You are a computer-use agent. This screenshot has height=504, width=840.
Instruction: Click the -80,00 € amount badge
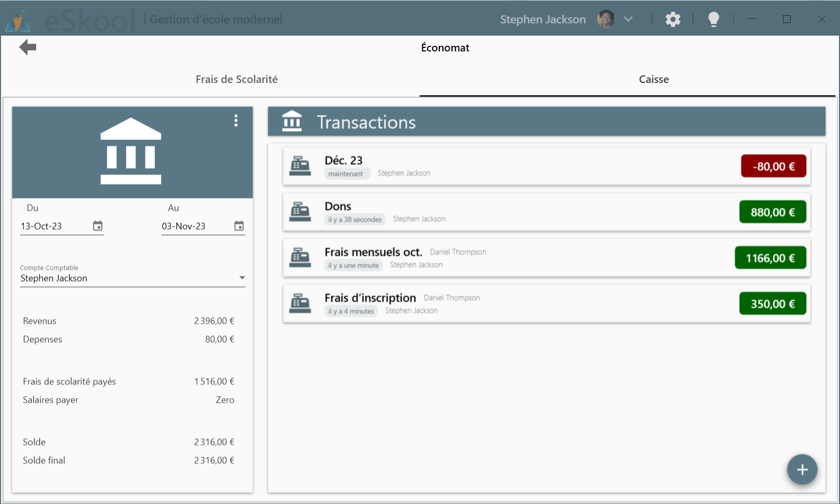coord(773,166)
